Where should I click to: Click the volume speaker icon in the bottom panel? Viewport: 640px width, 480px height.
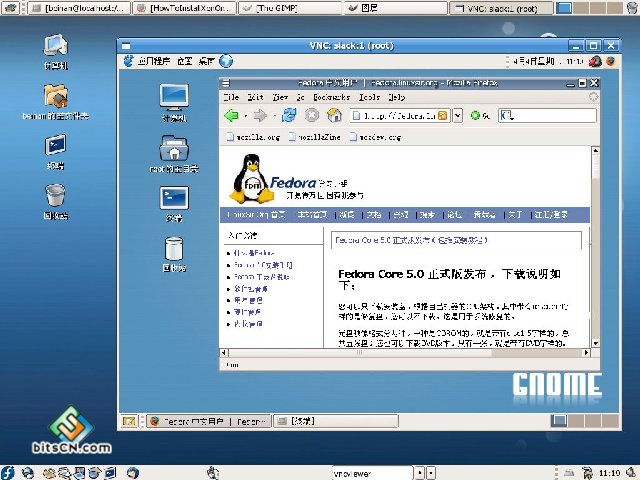tap(631, 473)
